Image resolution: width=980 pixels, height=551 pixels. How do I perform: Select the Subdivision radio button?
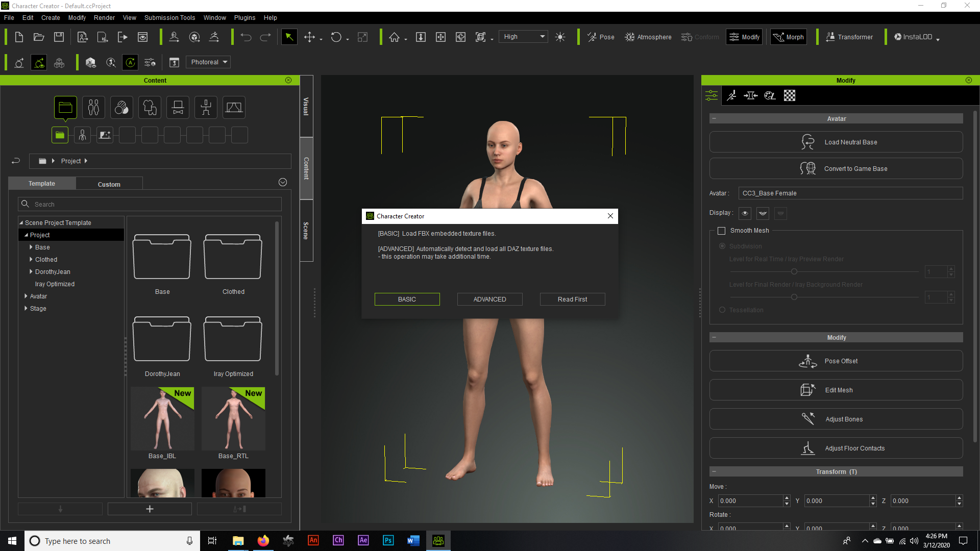[x=722, y=246]
